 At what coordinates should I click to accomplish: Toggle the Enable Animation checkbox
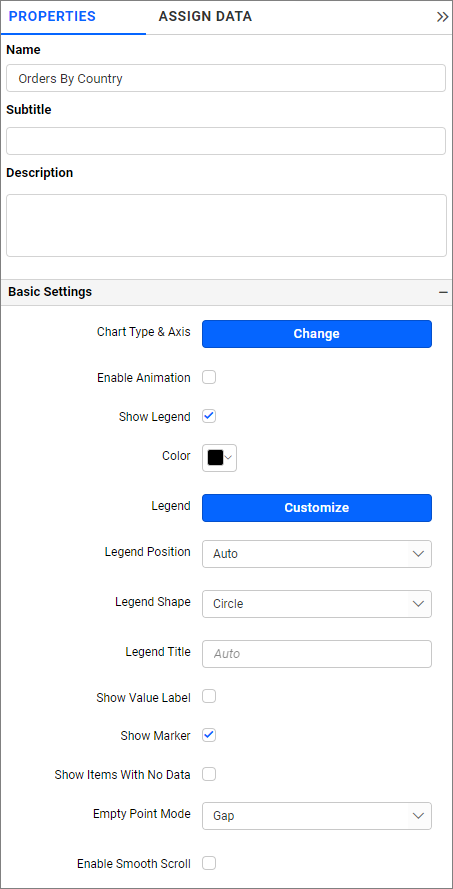209,378
